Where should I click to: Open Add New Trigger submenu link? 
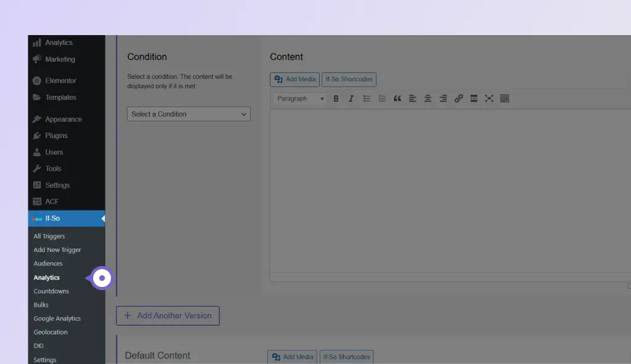pos(57,250)
